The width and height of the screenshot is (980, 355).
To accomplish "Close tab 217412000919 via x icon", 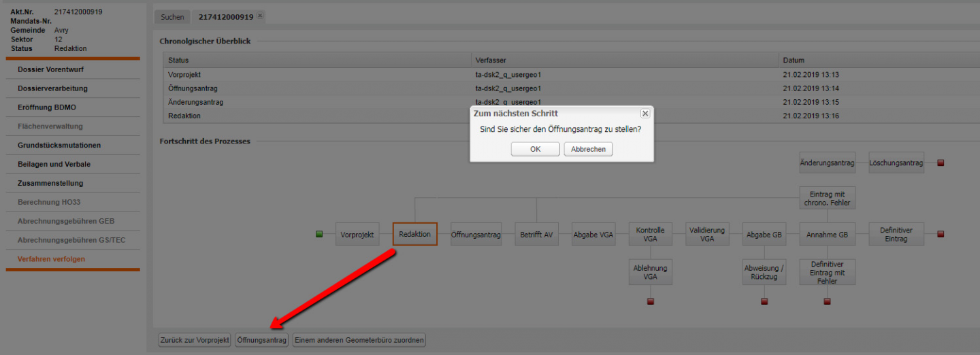I will click(x=260, y=16).
